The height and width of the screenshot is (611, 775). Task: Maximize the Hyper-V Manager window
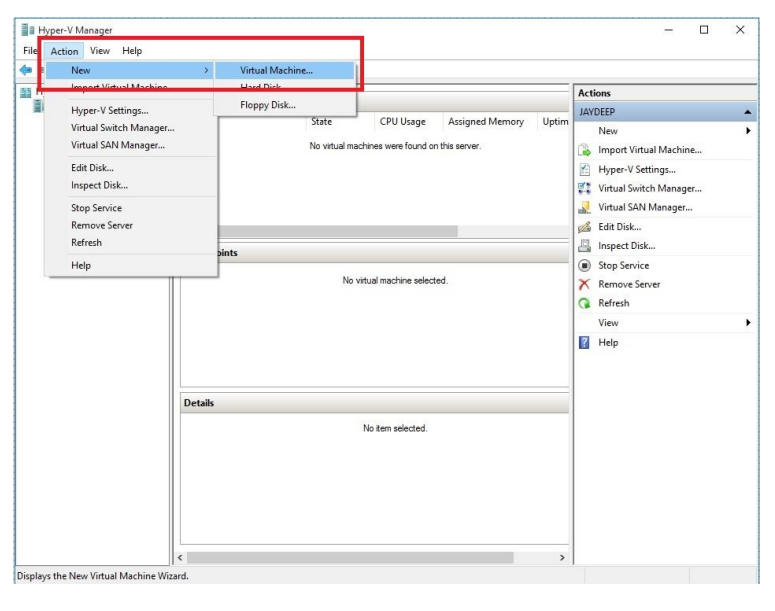(704, 30)
